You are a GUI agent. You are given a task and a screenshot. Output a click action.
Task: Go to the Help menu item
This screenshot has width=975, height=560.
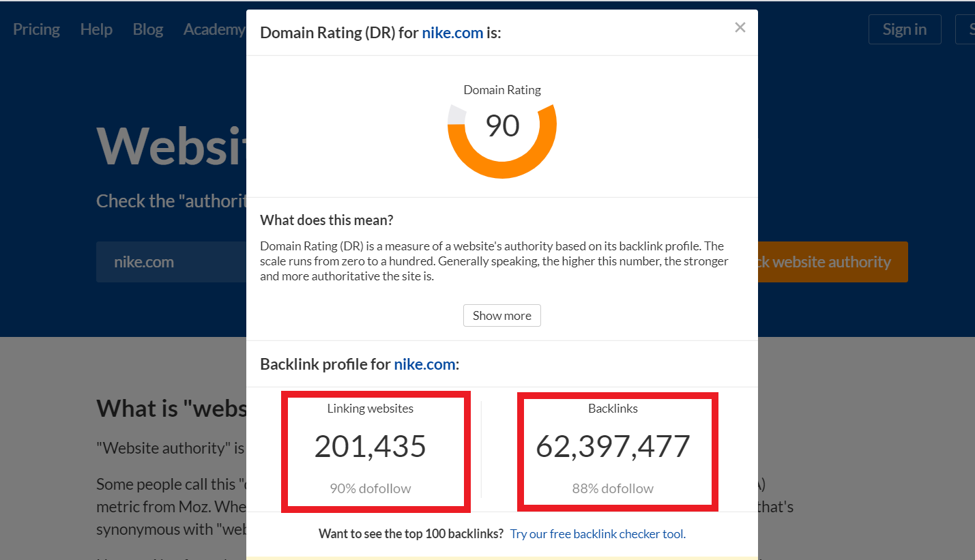point(96,29)
